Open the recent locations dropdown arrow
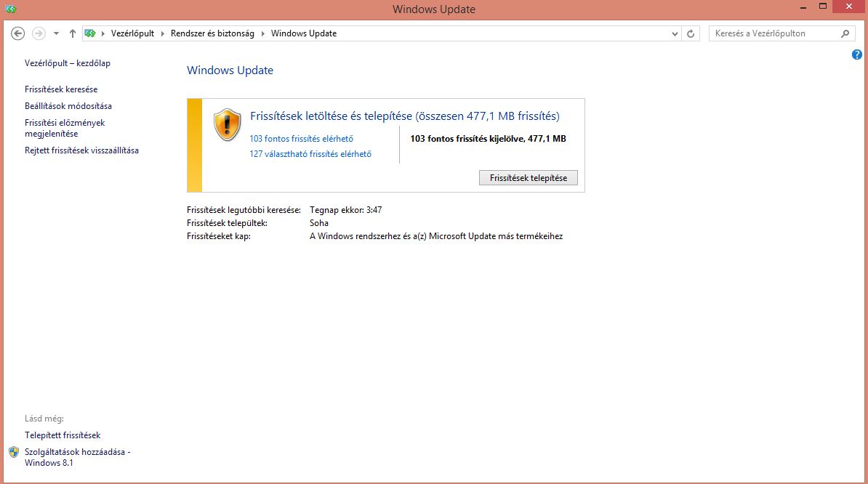The image size is (868, 484). pyautogui.click(x=56, y=33)
